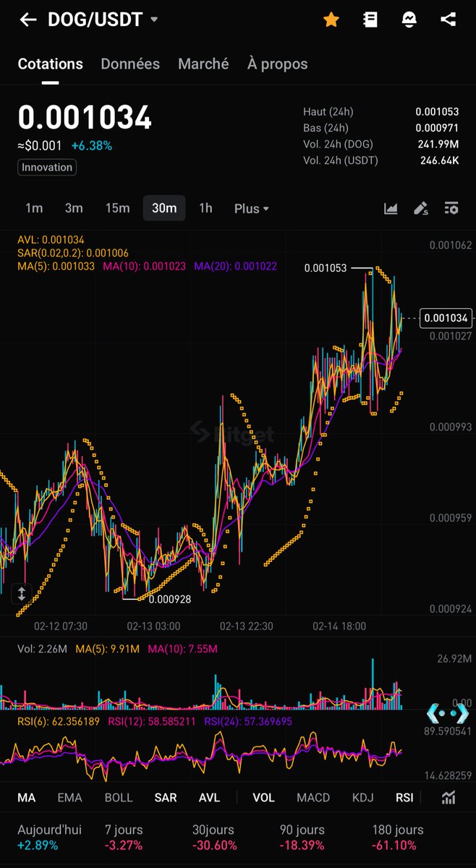The image size is (476, 868).
Task: Tap the Vol: 2.26M legend
Action: [42, 649]
